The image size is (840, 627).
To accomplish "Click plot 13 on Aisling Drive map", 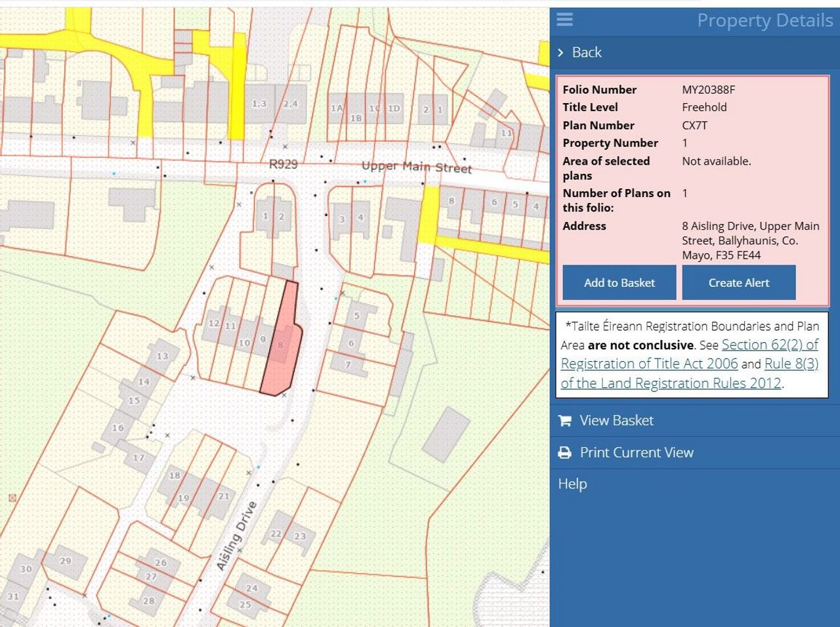I will 162,356.
